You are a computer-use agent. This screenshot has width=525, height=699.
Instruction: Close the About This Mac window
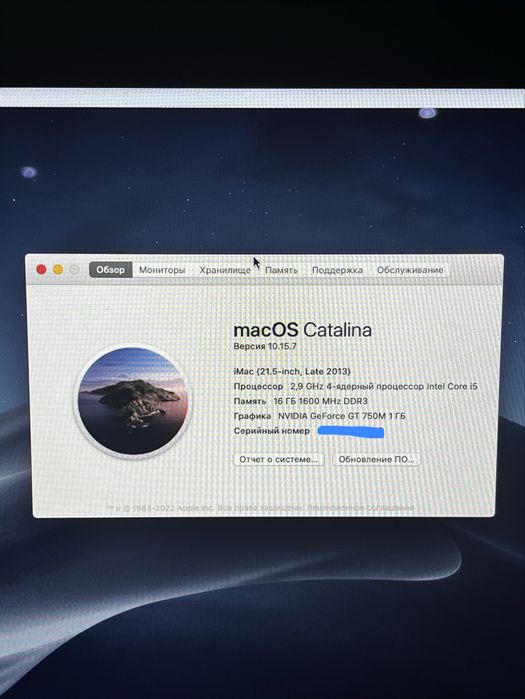pos(41,269)
